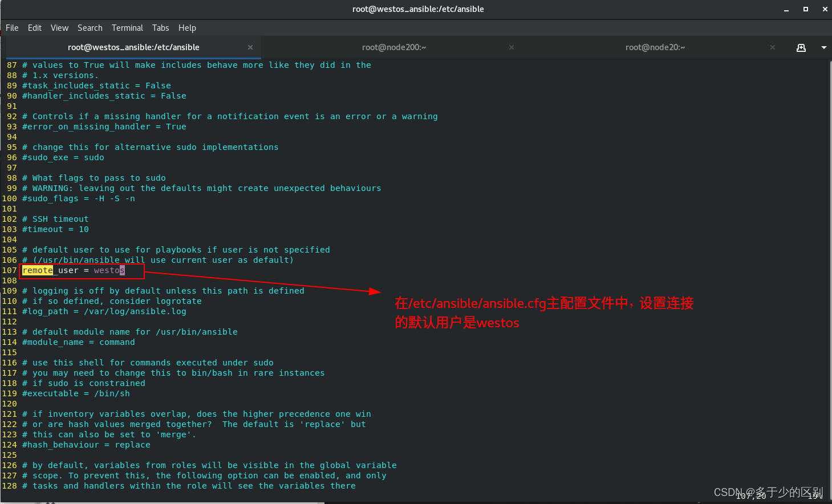Click the '#executable = /bin/sh' line
832x504 pixels.
(76, 393)
